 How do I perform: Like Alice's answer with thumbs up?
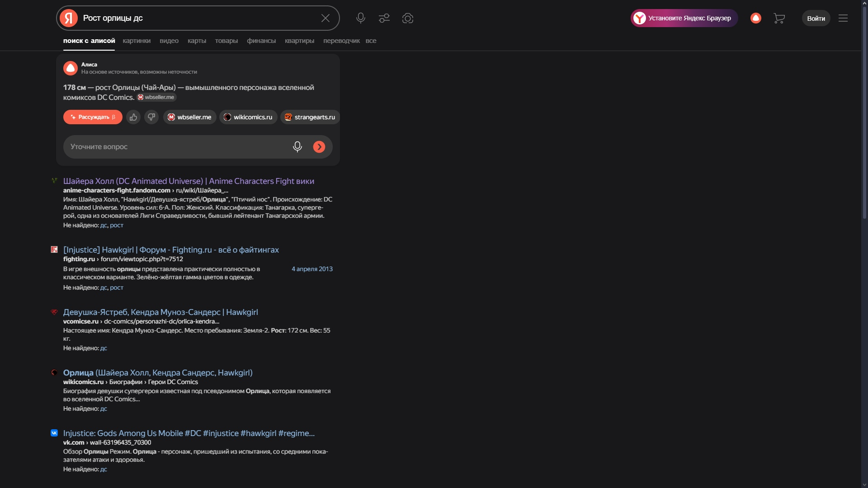coord(133,117)
